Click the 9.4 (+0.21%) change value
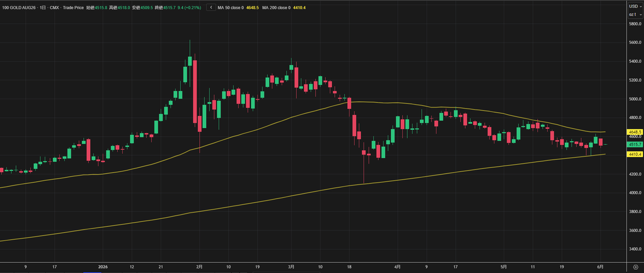Image resolution: width=644 pixels, height=273 pixels. (189, 8)
